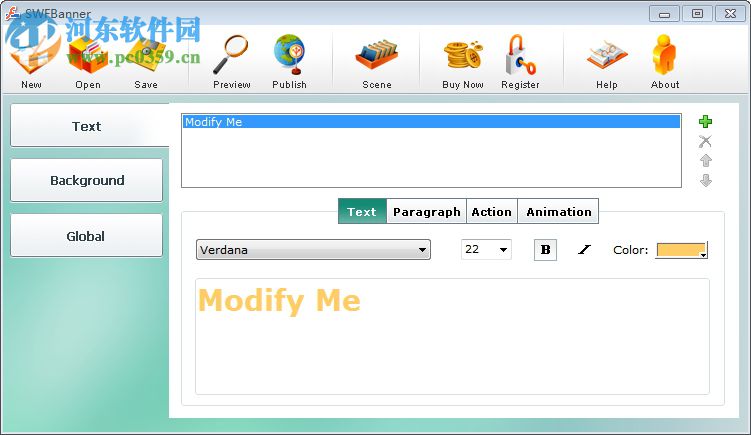Open the Verdana font dropdown

[313, 250]
